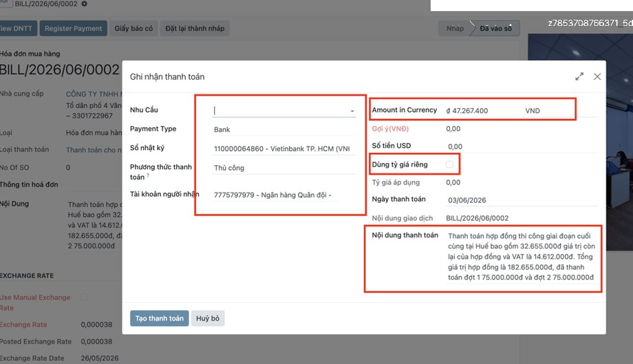Click the gear icon beside BILL/2026/06/0002 breadcrumb

84,3
